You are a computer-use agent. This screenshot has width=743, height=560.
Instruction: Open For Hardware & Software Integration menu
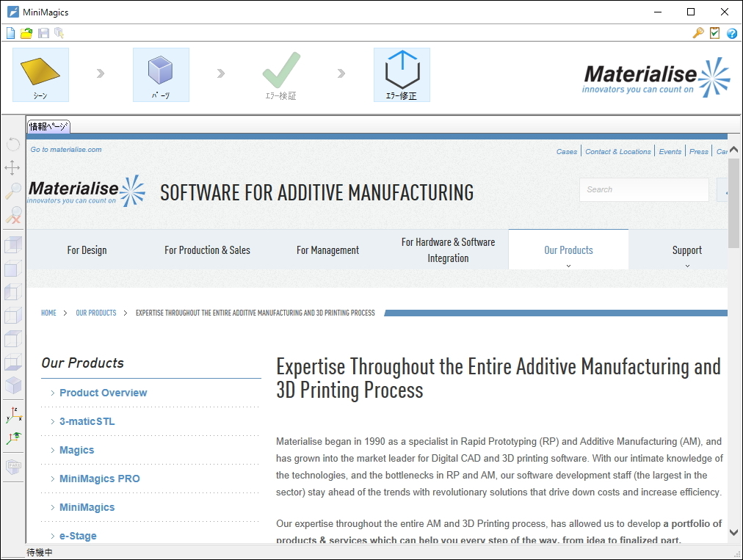(449, 250)
